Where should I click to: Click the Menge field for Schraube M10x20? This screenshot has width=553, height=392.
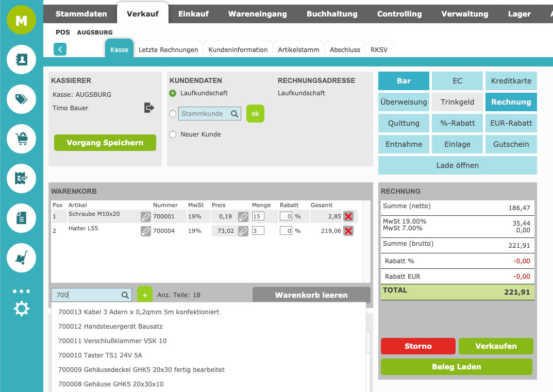coord(258,216)
